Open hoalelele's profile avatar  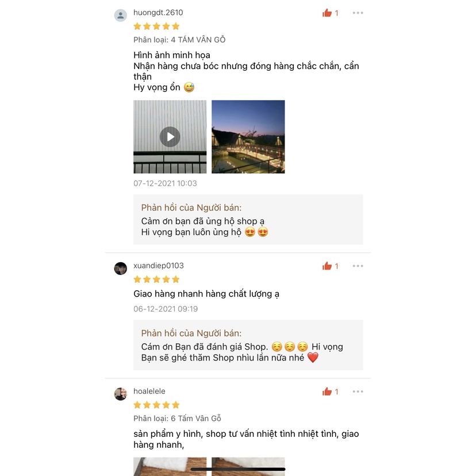(x=121, y=394)
